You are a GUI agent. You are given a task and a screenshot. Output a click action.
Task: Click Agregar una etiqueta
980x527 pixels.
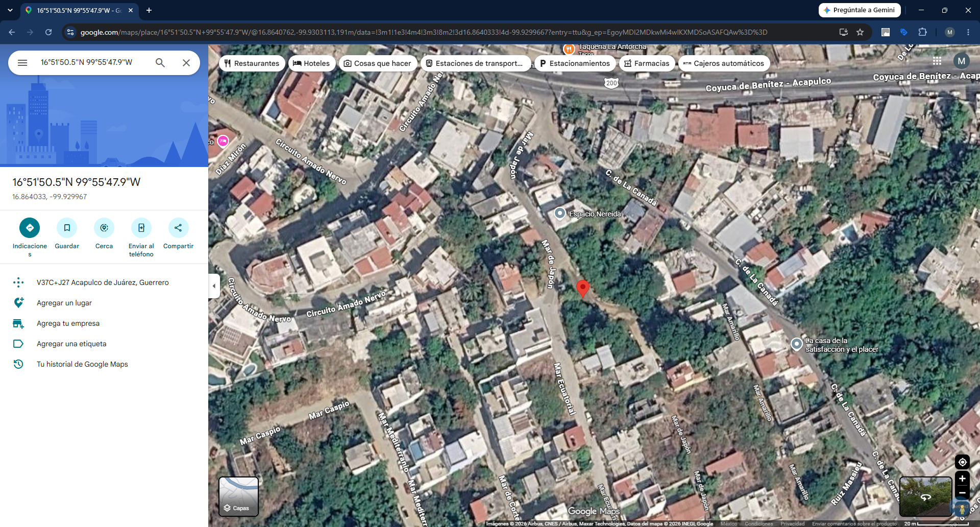tap(104, 344)
